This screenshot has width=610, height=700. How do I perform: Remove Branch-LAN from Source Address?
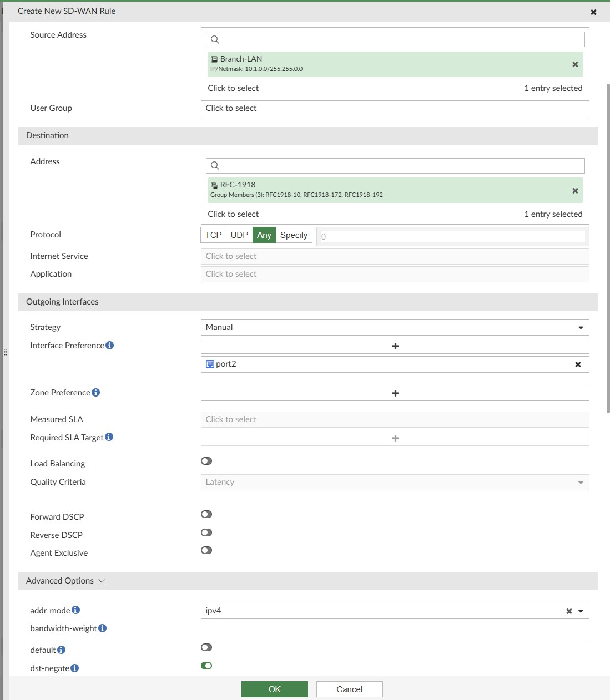click(574, 64)
